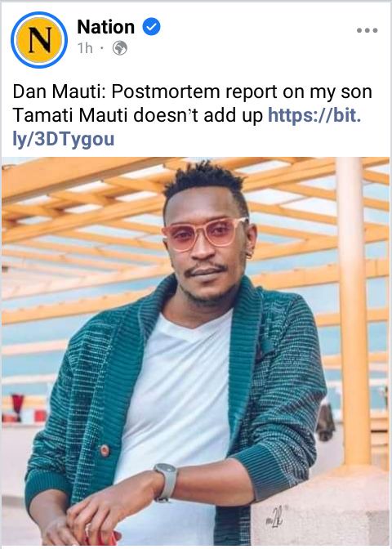Open the Nation page profile picture
Viewport: 392px width, 549px height.
[x=39, y=40]
